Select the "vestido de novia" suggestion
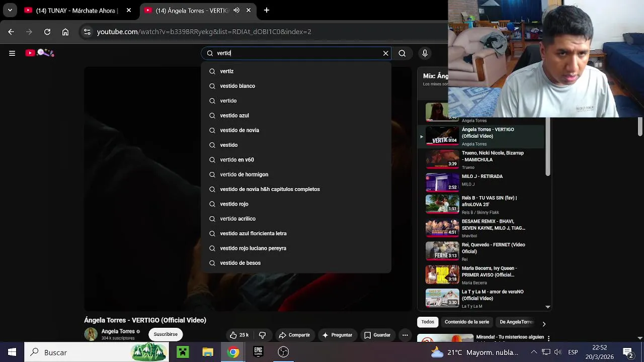This screenshot has width=644, height=362. point(296,130)
